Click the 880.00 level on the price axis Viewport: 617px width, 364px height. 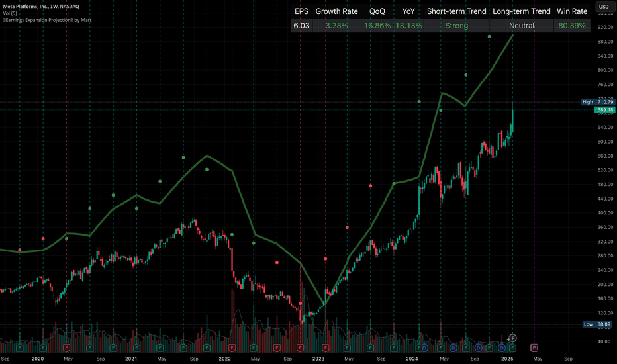pos(605,41)
